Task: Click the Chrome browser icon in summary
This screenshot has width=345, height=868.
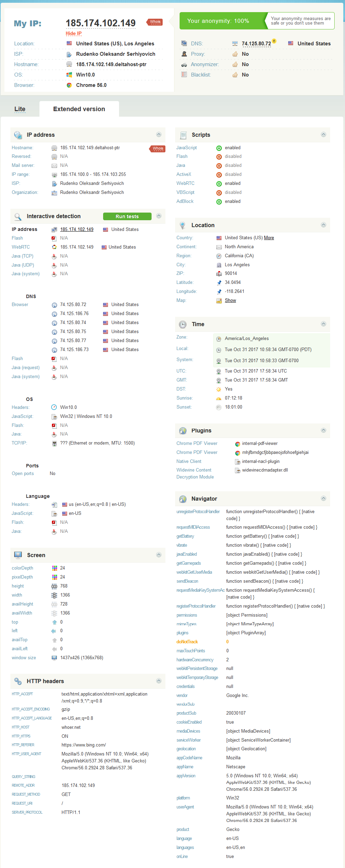Action: click(69, 85)
